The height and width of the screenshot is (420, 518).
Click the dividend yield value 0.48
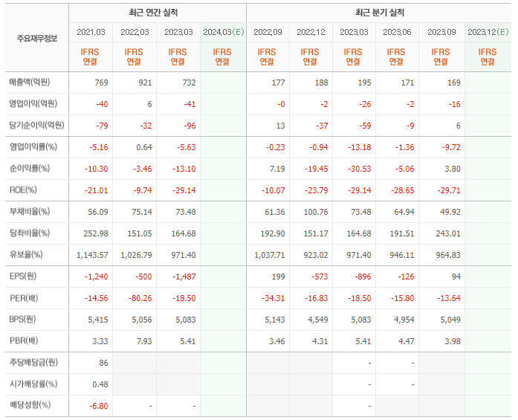[x=100, y=384]
